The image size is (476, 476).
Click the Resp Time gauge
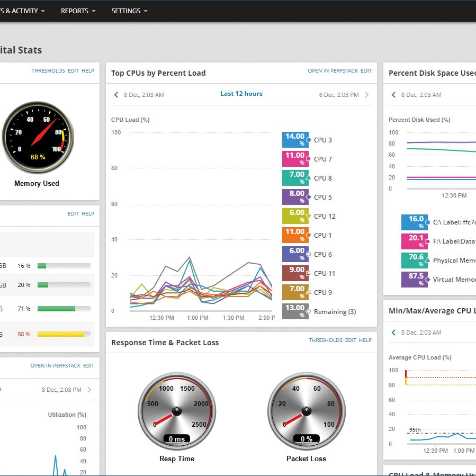pyautogui.click(x=177, y=411)
